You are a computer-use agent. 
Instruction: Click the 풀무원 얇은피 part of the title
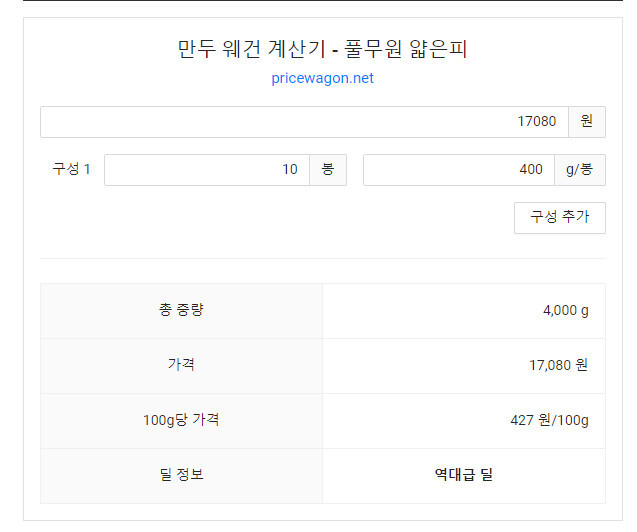(406, 49)
